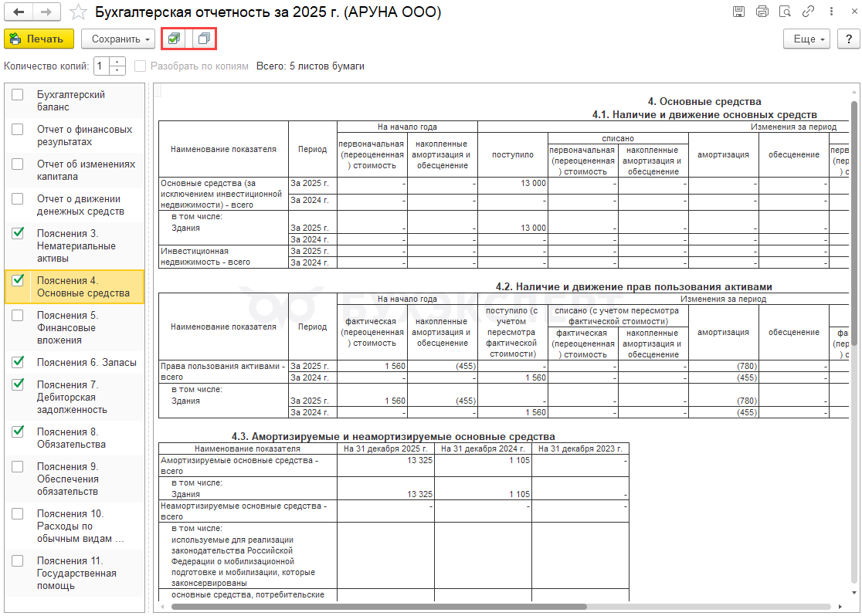This screenshot has height=616, width=862.
Task: Click the help question mark button
Action: [x=846, y=39]
